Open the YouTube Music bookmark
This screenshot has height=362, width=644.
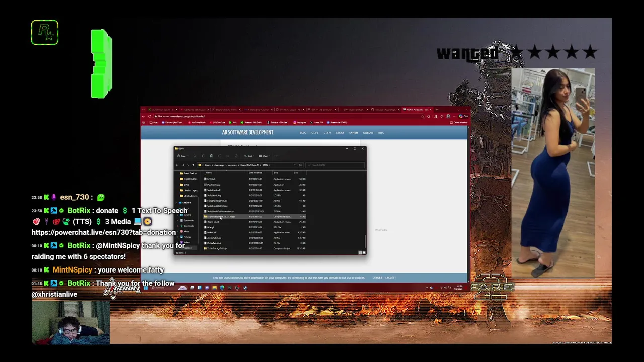(x=197, y=123)
